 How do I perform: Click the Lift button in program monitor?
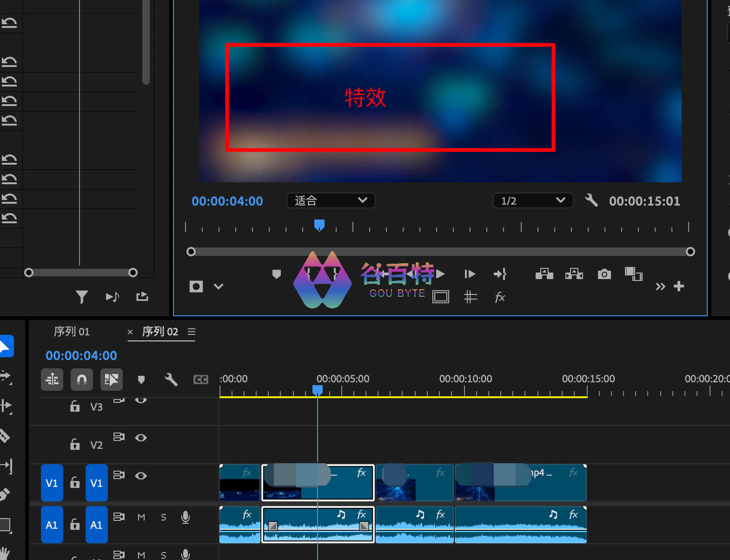click(544, 274)
